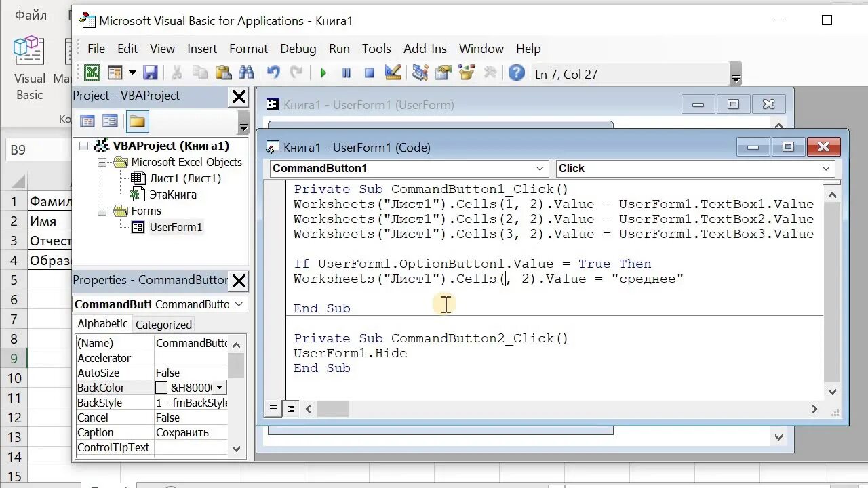Open the Help menu

click(528, 49)
